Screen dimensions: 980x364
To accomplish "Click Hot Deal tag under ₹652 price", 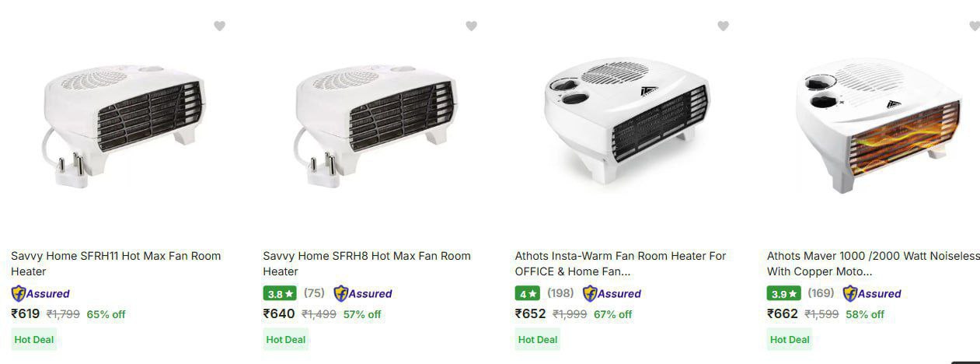I will coord(538,339).
